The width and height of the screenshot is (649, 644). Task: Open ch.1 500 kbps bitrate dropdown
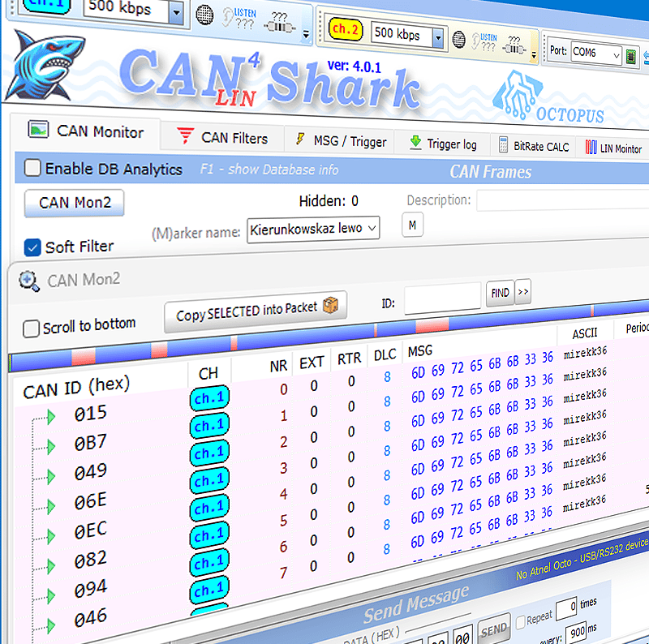point(176,12)
